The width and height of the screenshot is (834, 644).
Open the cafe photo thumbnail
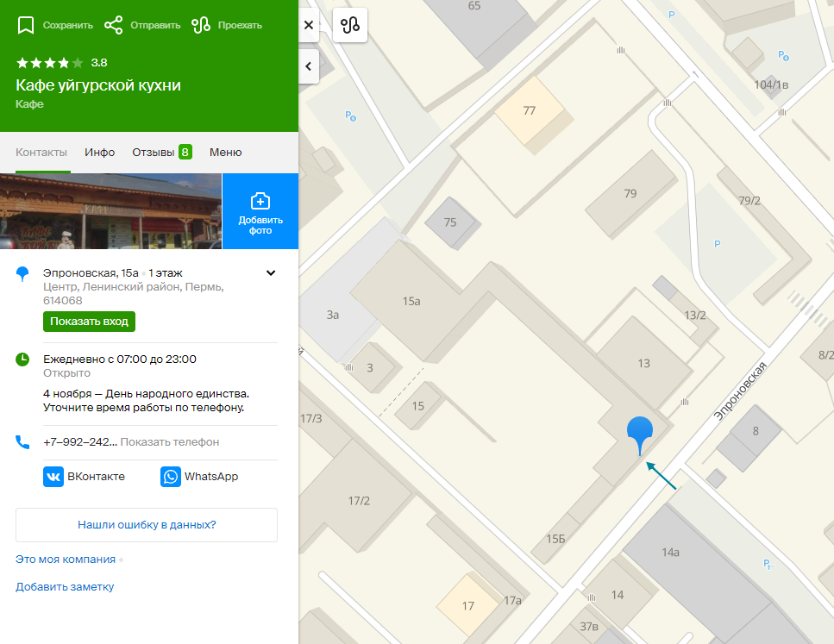(110, 211)
